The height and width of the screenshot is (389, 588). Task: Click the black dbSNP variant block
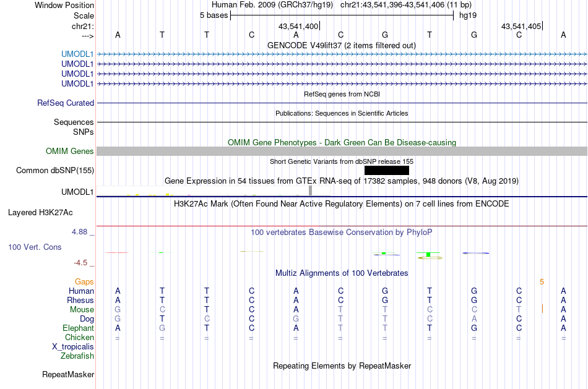coord(387,171)
